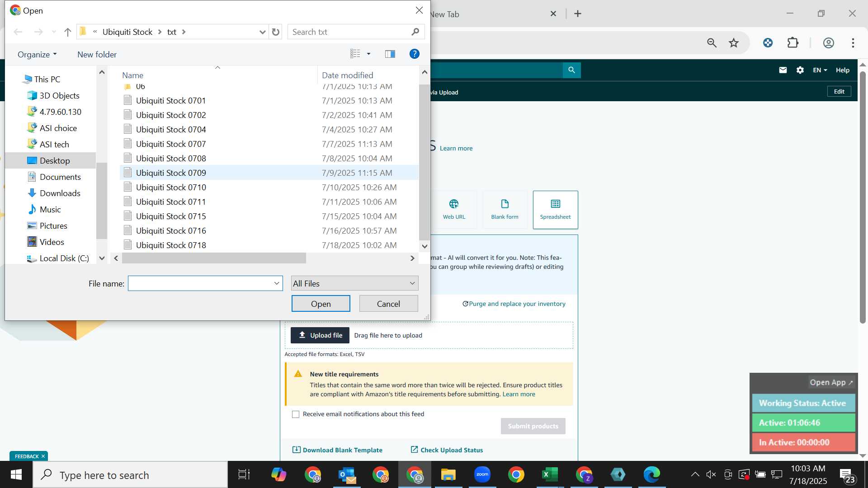Open Downloads in navigation pane

pos(60,193)
